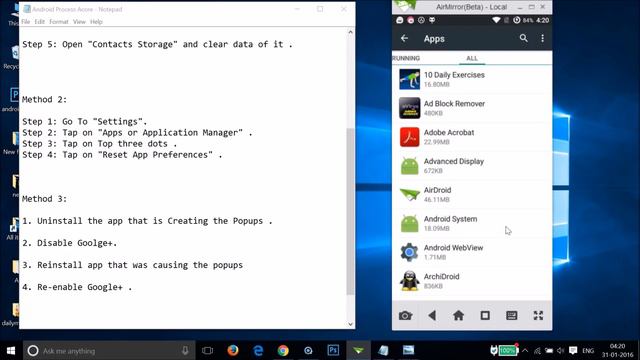Tap the ArchiDroid penguin icon
Screen dimensions: 640x360
pyautogui.click(x=409, y=281)
